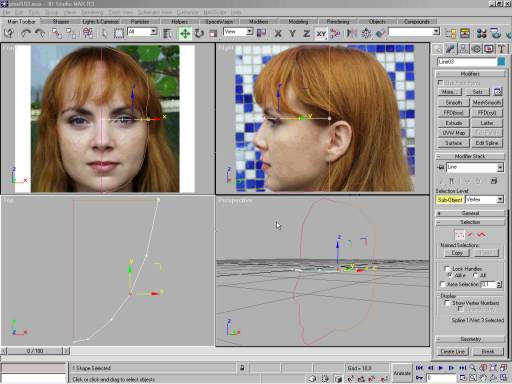Select the Select and Link tool
This screenshot has width=512, height=384.
[57, 33]
